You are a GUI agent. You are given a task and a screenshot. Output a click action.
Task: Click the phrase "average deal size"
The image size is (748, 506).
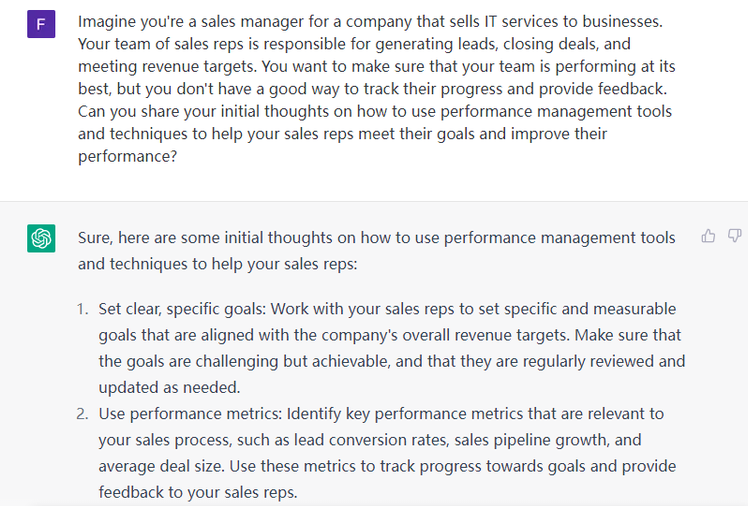159,466
